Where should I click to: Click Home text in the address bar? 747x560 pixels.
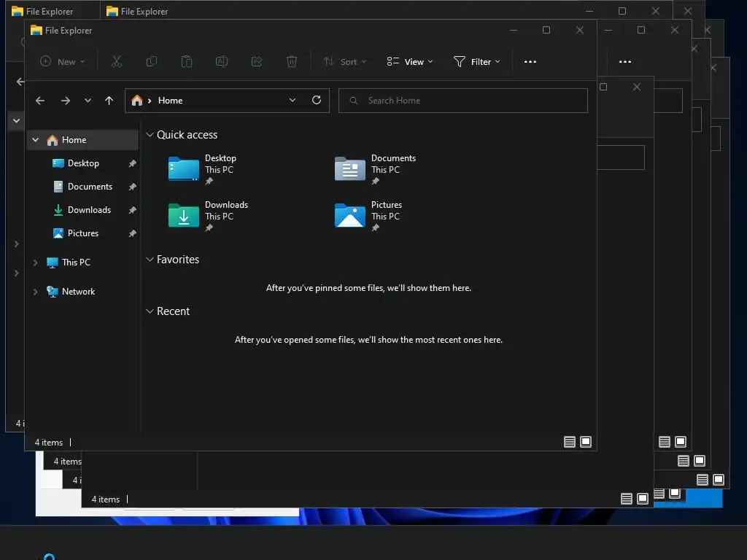tap(171, 101)
